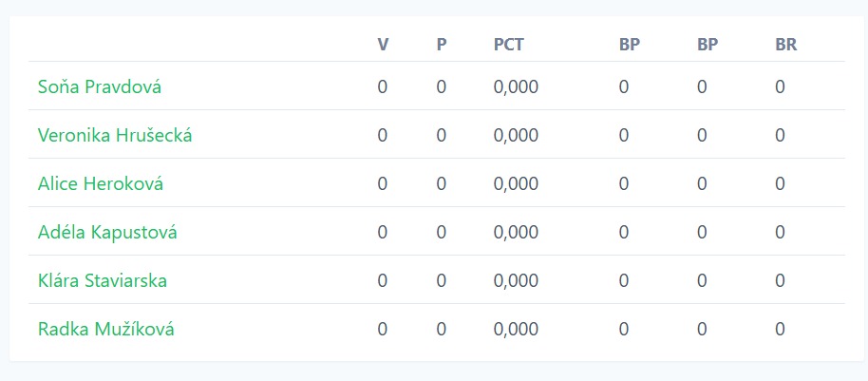Click BR value in Soňa Pravdová row
The height and width of the screenshot is (381, 868).
[780, 86]
